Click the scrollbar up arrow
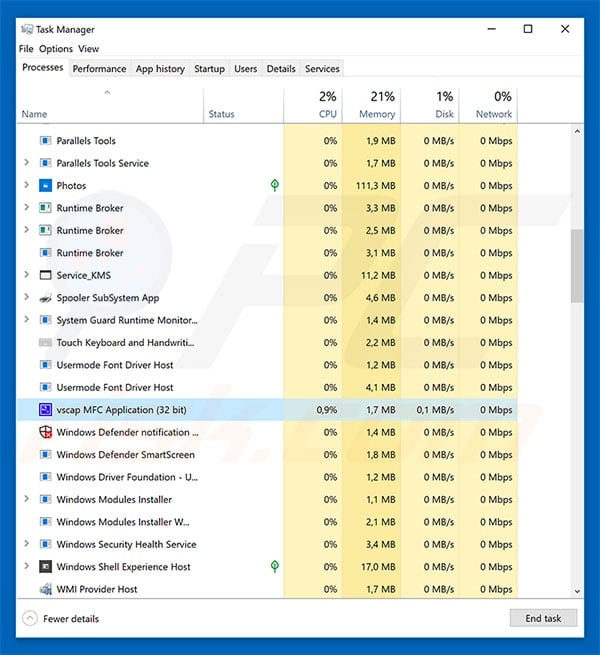600x655 pixels. 577,131
